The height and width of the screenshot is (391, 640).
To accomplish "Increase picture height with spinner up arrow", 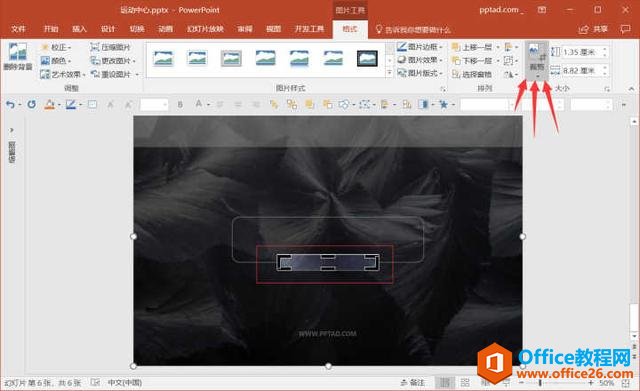I will point(605,49).
